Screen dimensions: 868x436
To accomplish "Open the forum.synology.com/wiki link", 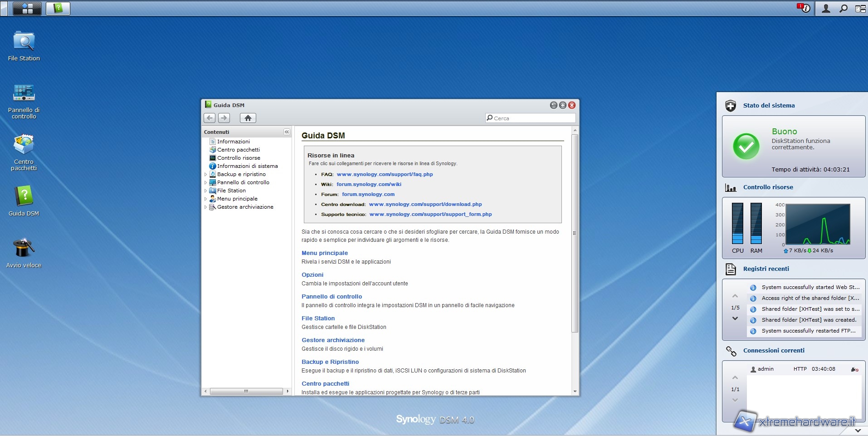I will [369, 184].
